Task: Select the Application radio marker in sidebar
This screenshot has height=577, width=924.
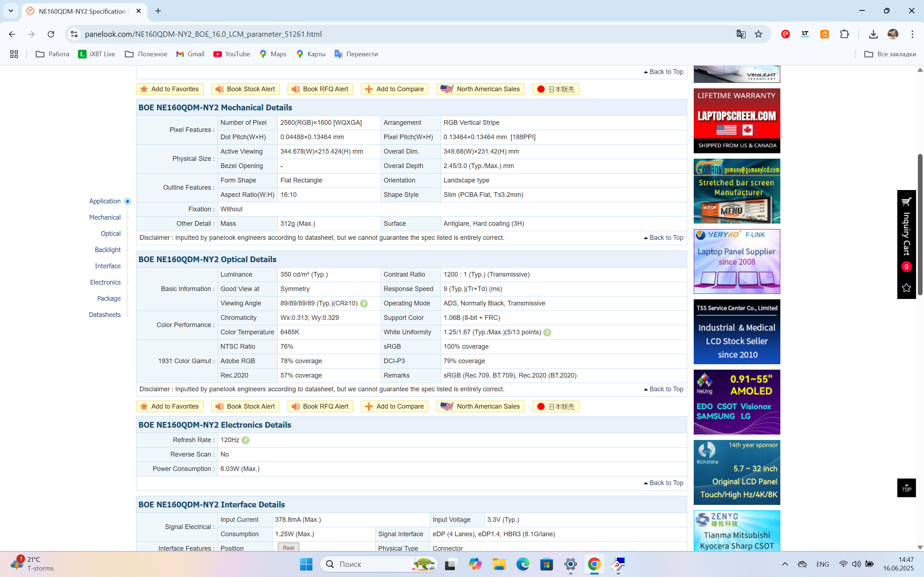Action: coord(127,202)
